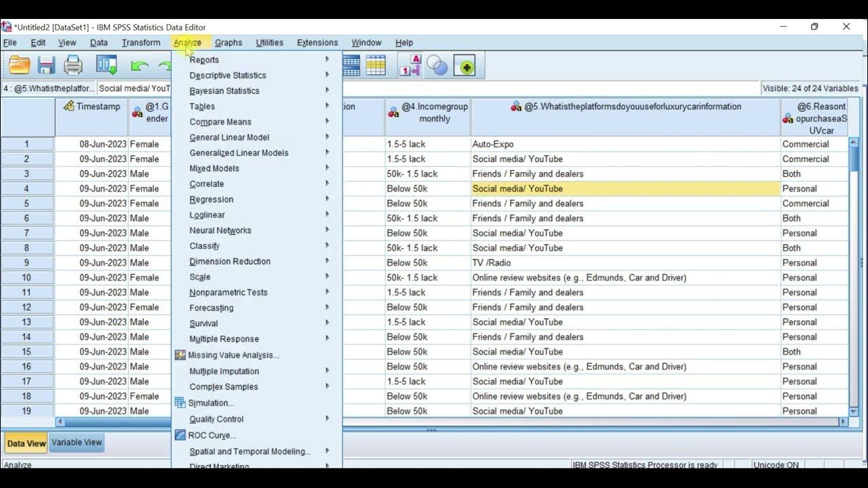The width and height of the screenshot is (868, 488).
Task: Select row header number 19
Action: [x=27, y=411]
